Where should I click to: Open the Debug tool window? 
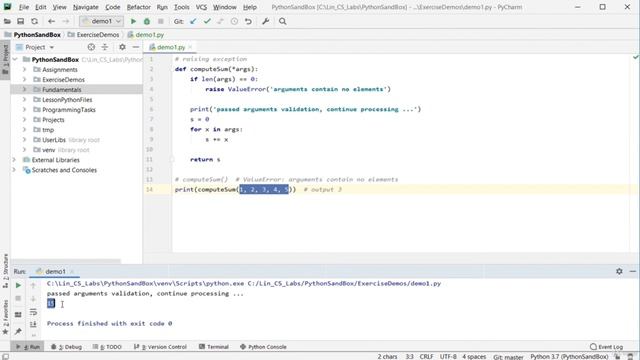(x=67, y=347)
